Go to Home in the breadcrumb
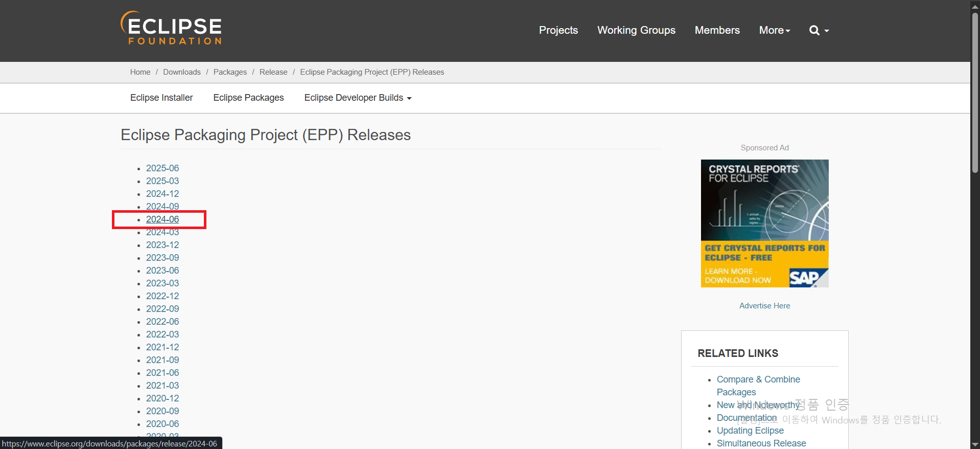The height and width of the screenshot is (449, 980). (140, 72)
